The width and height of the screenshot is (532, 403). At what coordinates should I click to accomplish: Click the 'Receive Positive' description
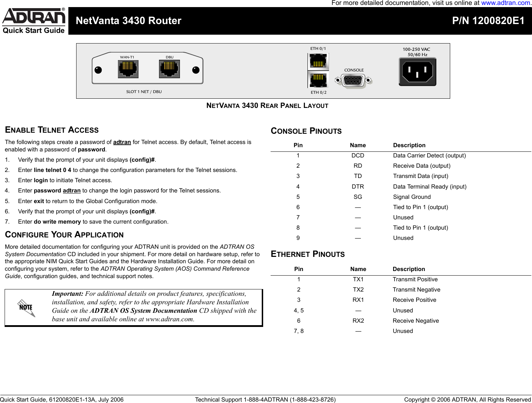414,300
